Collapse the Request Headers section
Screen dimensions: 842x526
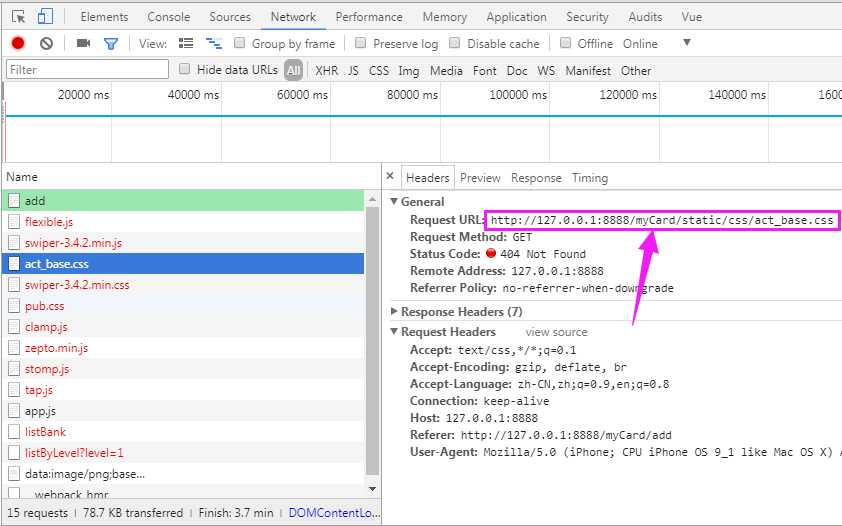394,332
